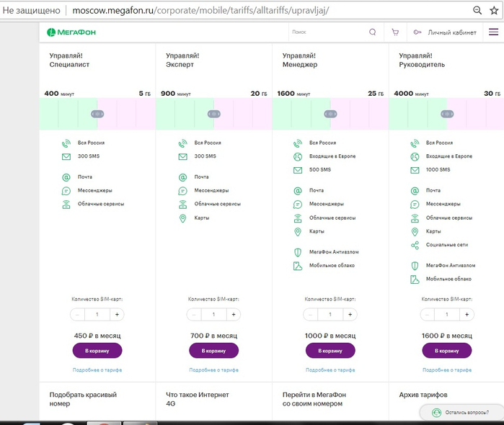This screenshot has width=504, height=425.
Task: Open the Личный кабинет link
Action: click(x=452, y=32)
